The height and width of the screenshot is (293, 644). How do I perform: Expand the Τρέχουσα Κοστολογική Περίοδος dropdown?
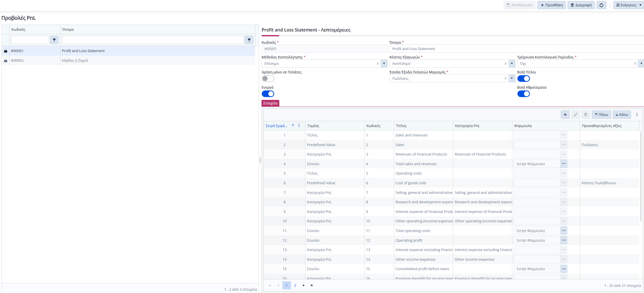[641, 64]
